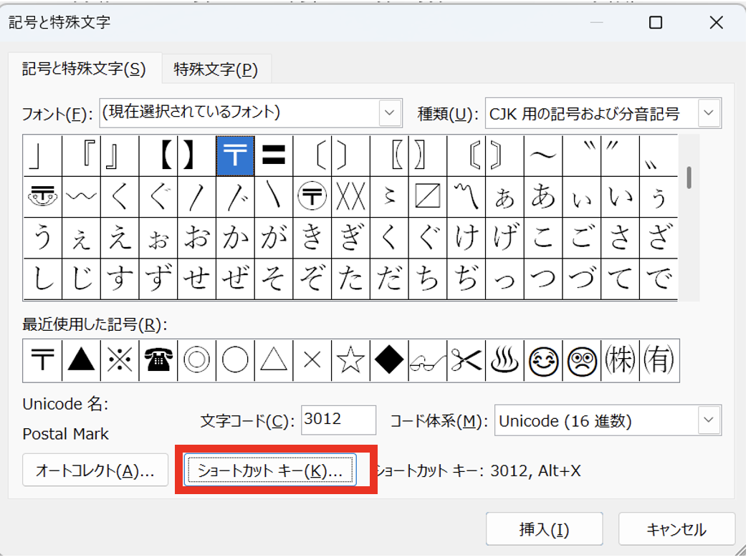
Task: Select the smiling face recent symbol
Action: (x=543, y=360)
